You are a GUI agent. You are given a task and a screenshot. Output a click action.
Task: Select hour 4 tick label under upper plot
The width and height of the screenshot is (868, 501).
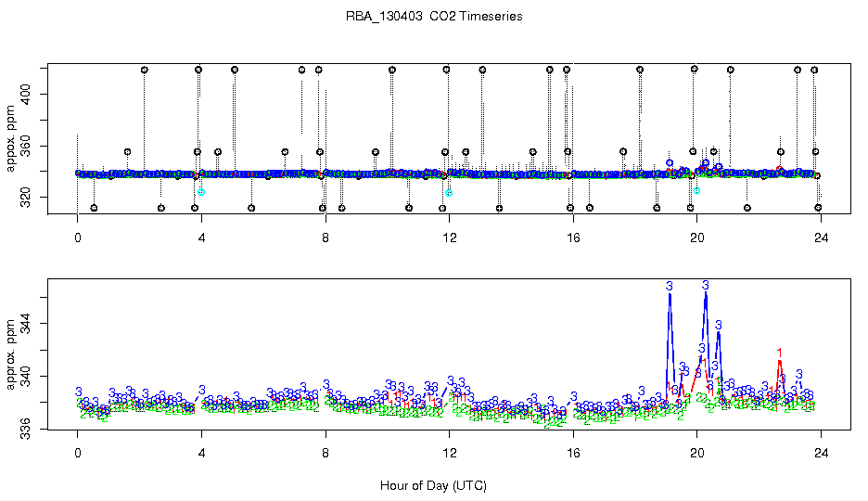click(201, 238)
